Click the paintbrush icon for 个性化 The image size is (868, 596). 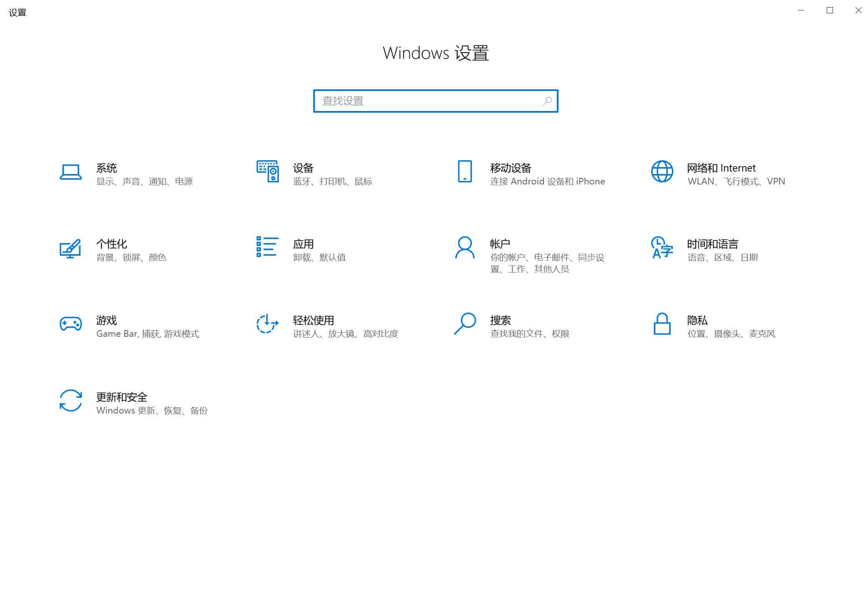pos(70,248)
